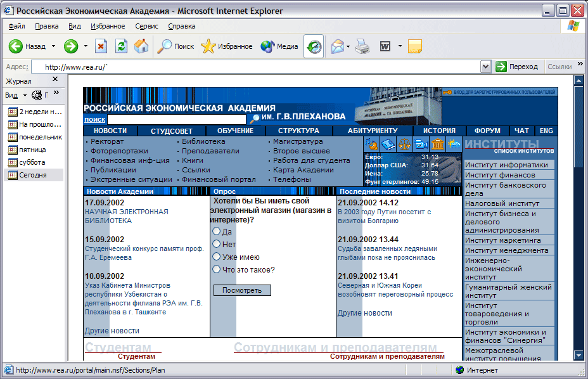The width and height of the screenshot is (588, 379).
Task: Open the Forward button history dropdown arrow
Action: click(86, 46)
